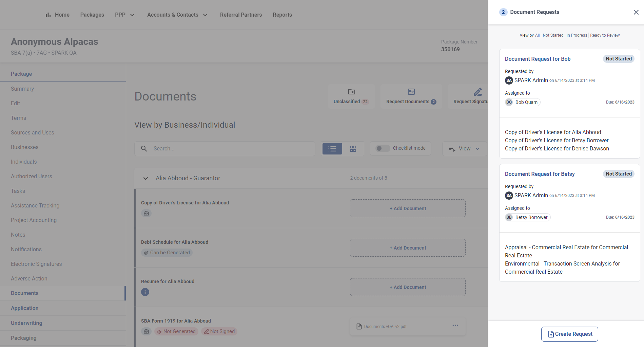Click the Create Request button
Screen dimensions: 644x347
point(569,334)
